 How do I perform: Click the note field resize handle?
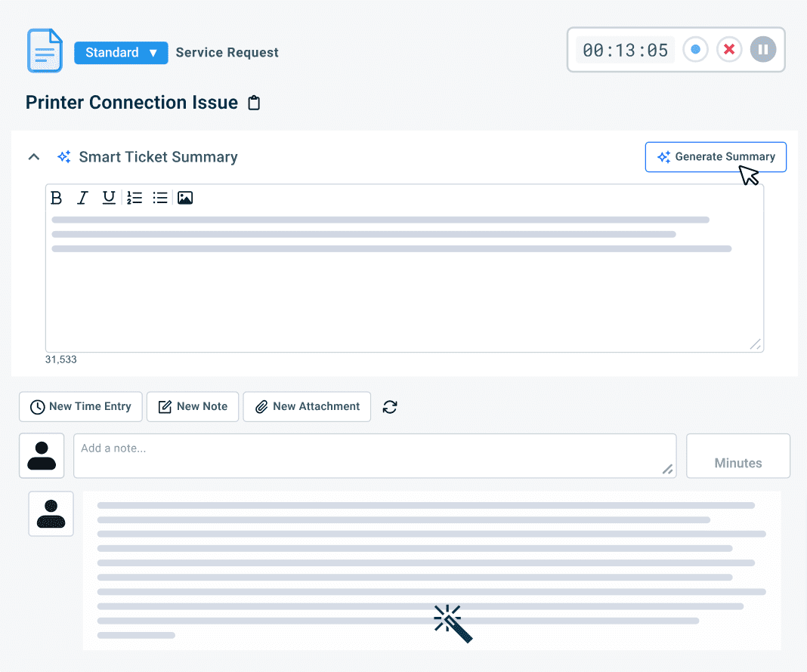(667, 469)
